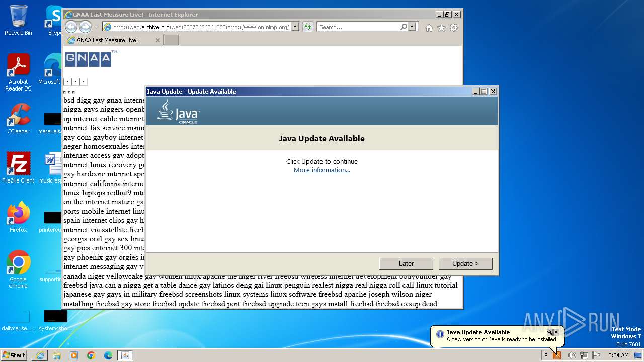Click the search magnifier icon
644x362 pixels.
[x=404, y=27]
